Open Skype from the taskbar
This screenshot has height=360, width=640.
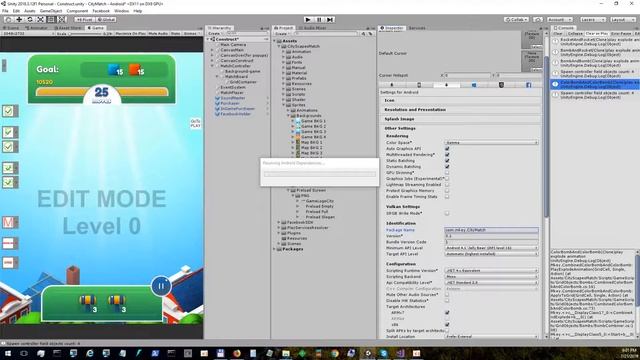pos(384,353)
